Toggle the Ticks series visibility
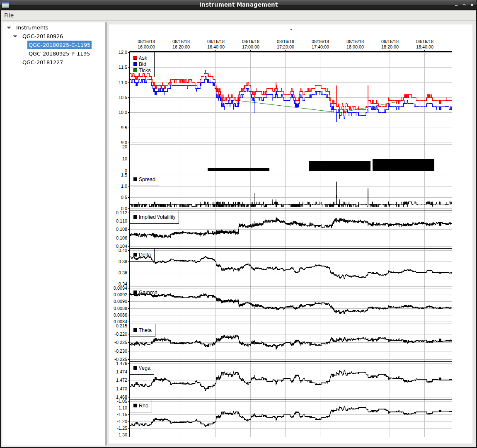 135,70
